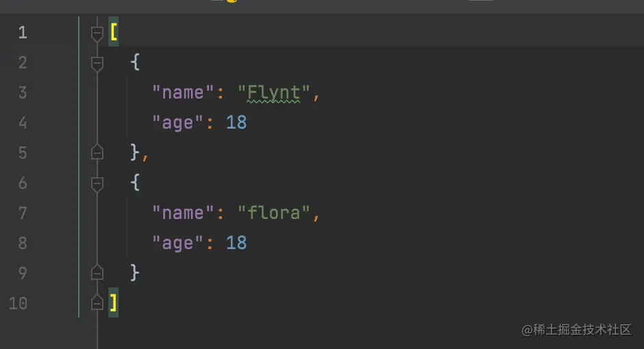Collapse the object fold marker on line 2
644x349 pixels.
tap(97, 64)
